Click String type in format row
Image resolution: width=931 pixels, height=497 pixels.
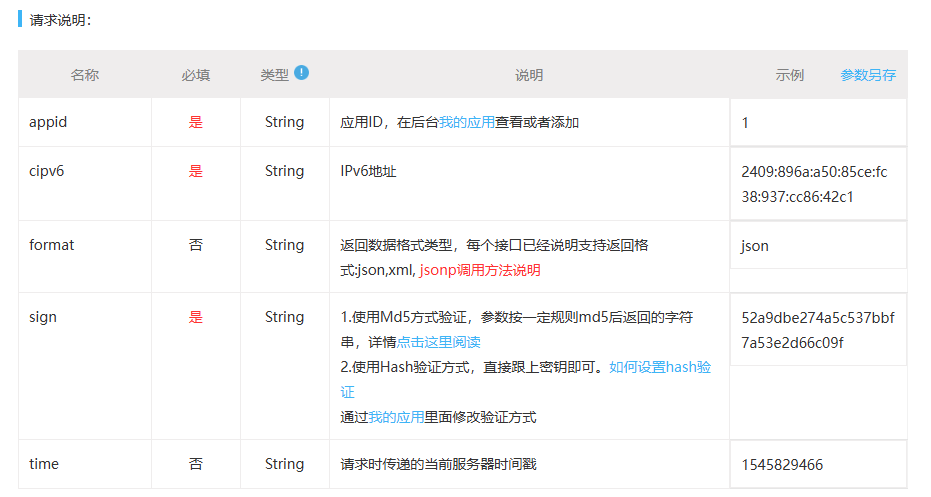pyautogui.click(x=284, y=245)
